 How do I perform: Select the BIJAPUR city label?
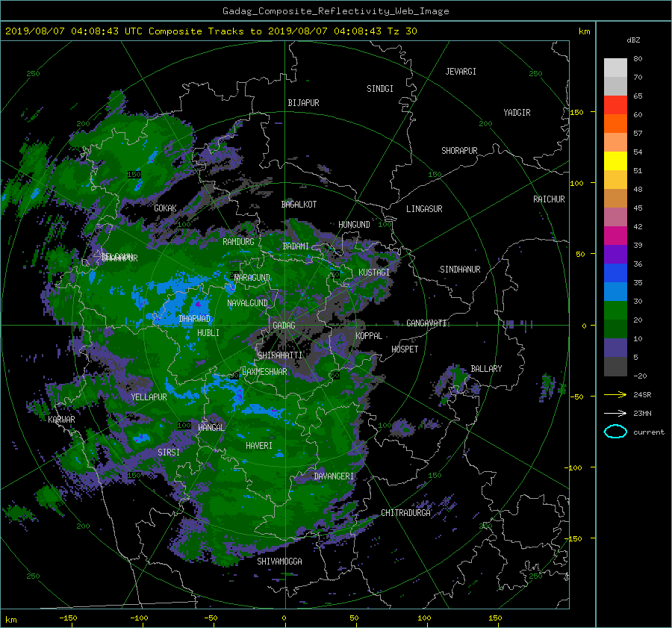pyautogui.click(x=303, y=103)
